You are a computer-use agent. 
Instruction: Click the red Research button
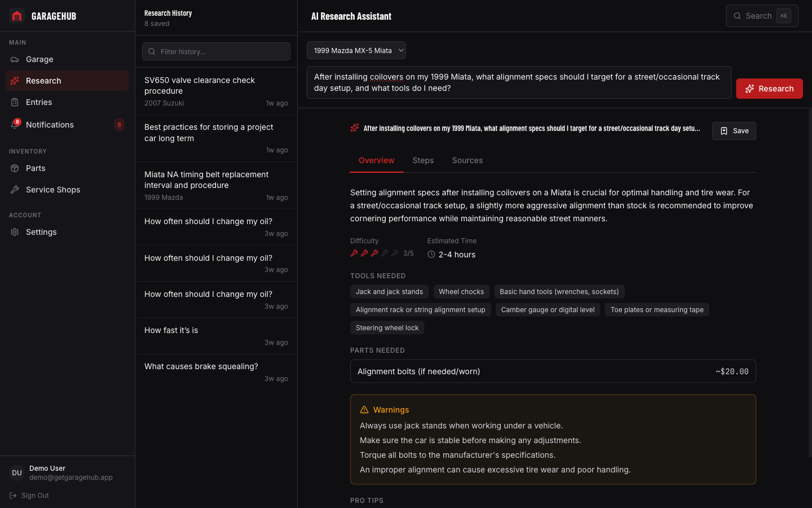point(769,89)
